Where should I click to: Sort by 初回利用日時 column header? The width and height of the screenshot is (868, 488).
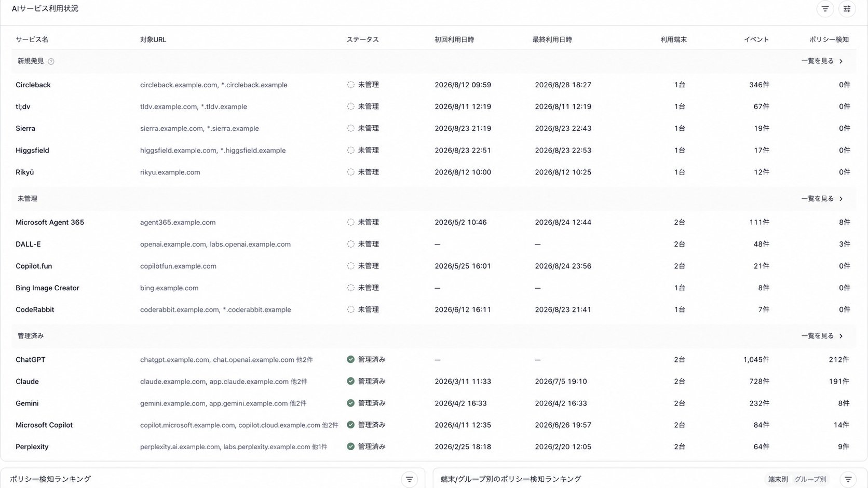point(454,39)
